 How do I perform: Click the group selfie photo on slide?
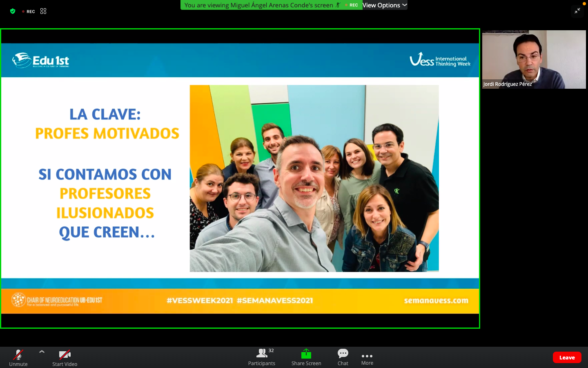314,178
